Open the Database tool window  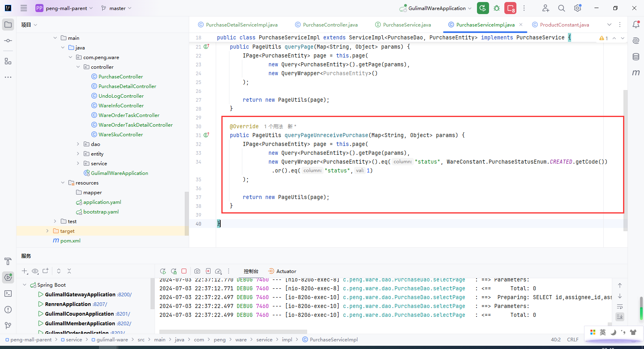[636, 57]
